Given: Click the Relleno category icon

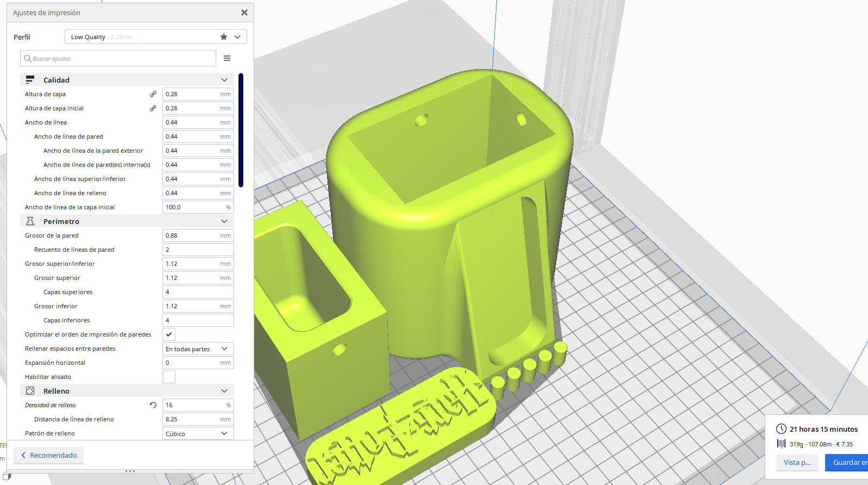Looking at the screenshot, I should click(30, 391).
